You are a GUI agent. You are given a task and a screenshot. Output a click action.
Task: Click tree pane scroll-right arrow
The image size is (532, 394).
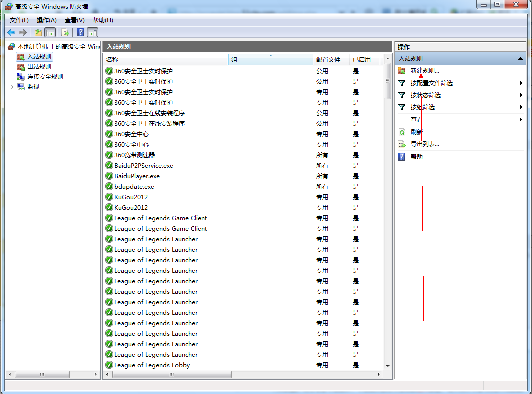tap(96, 374)
